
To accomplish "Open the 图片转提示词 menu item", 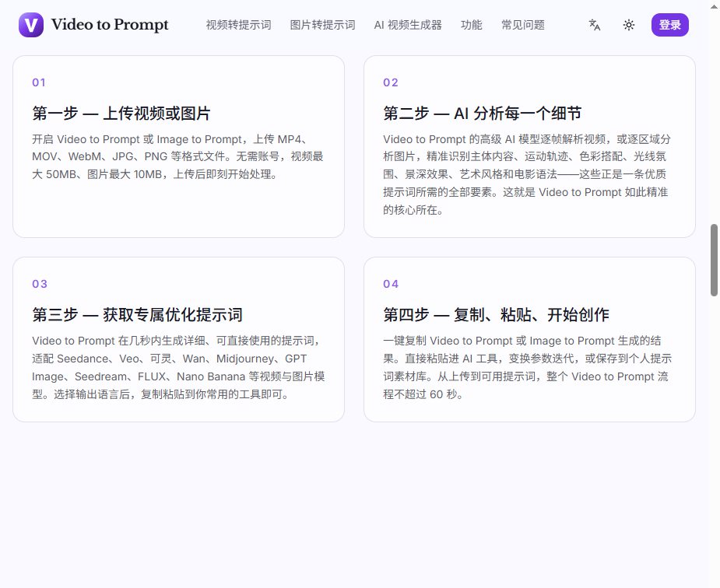I will pyautogui.click(x=322, y=25).
